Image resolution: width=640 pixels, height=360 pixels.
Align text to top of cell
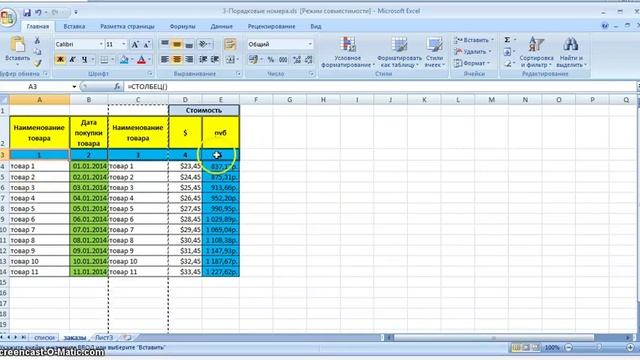[165, 44]
